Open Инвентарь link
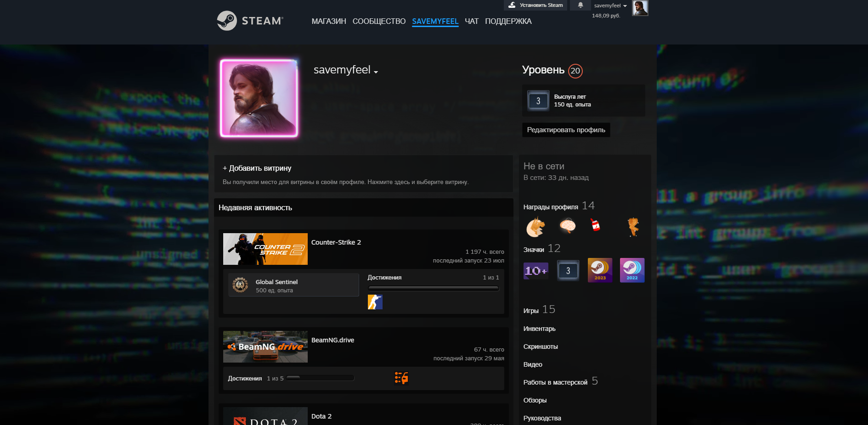The image size is (868, 425). (539, 329)
